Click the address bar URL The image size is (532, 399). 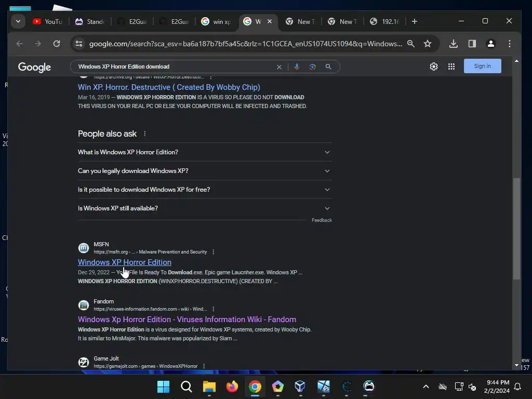245,44
